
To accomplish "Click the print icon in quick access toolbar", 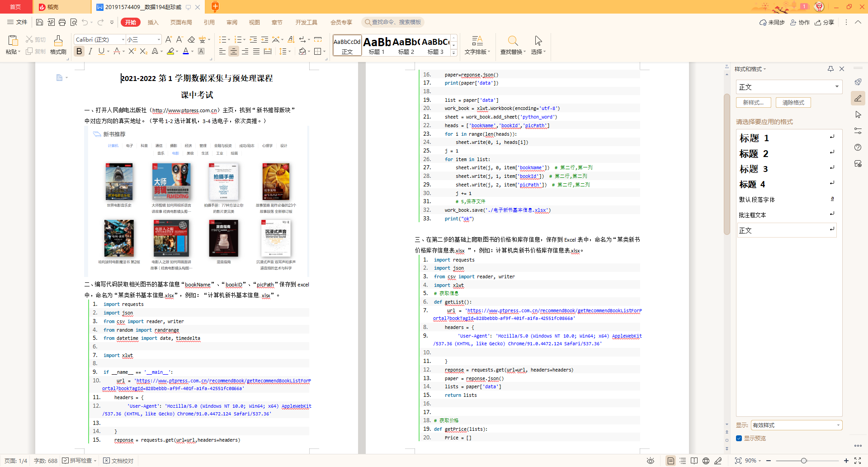I will tap(62, 22).
